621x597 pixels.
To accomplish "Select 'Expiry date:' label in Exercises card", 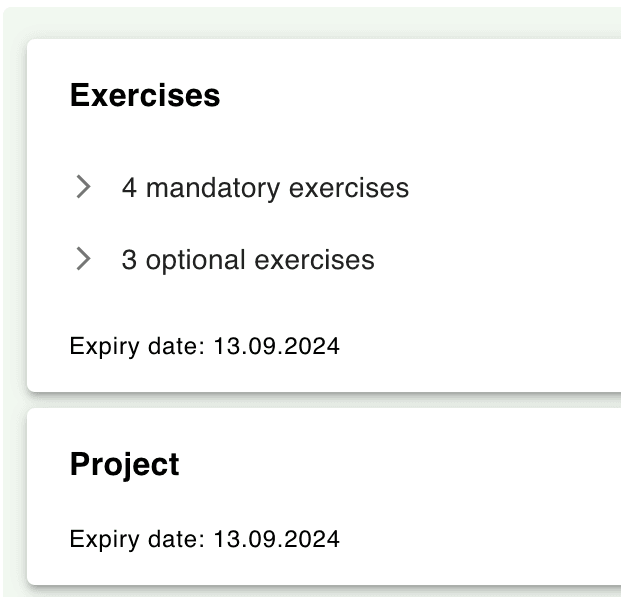I will [x=137, y=347].
